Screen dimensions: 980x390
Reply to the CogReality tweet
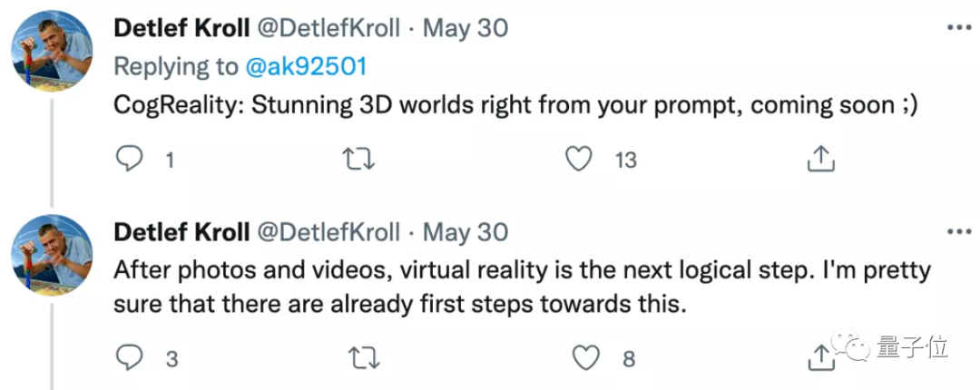[x=131, y=160]
